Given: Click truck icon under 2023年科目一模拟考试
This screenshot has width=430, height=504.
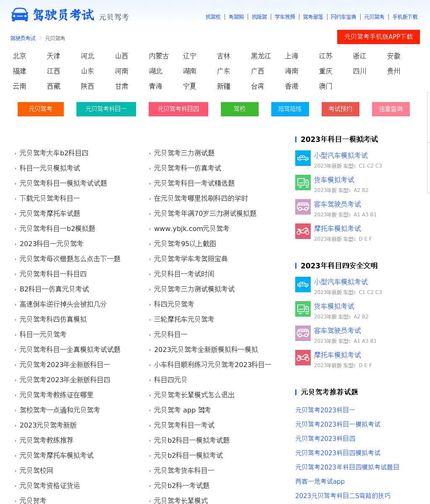Looking at the screenshot, I should (303, 183).
